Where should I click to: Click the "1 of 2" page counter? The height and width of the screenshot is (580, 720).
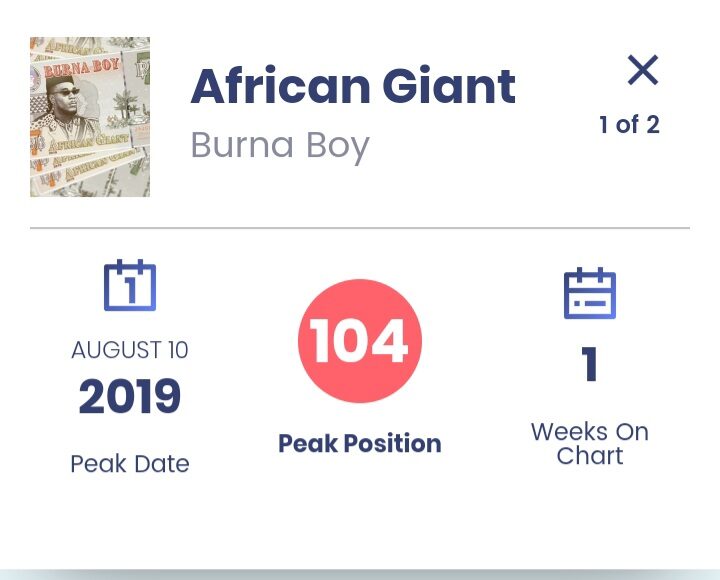[629, 125]
